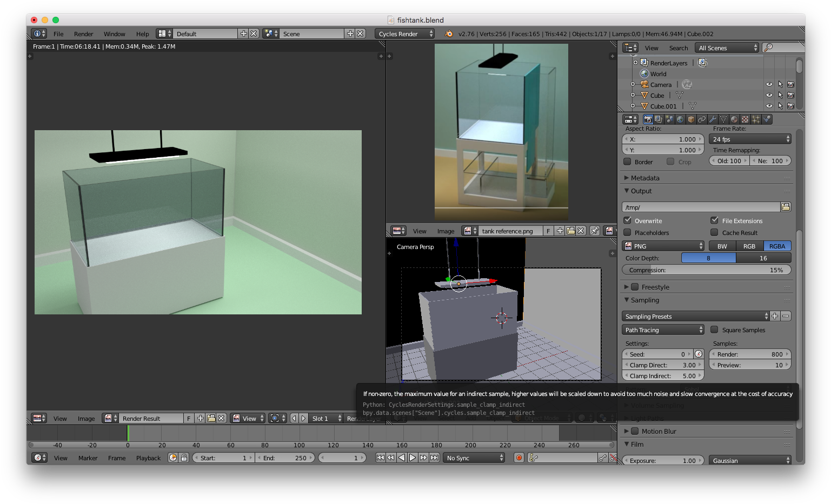Hide the Cube object with eye icon

click(x=769, y=95)
